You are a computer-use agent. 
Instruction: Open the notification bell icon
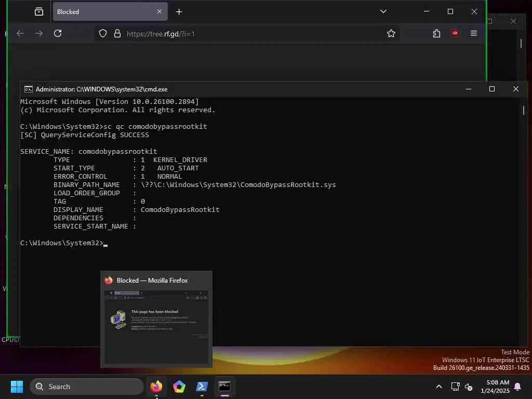click(x=518, y=387)
